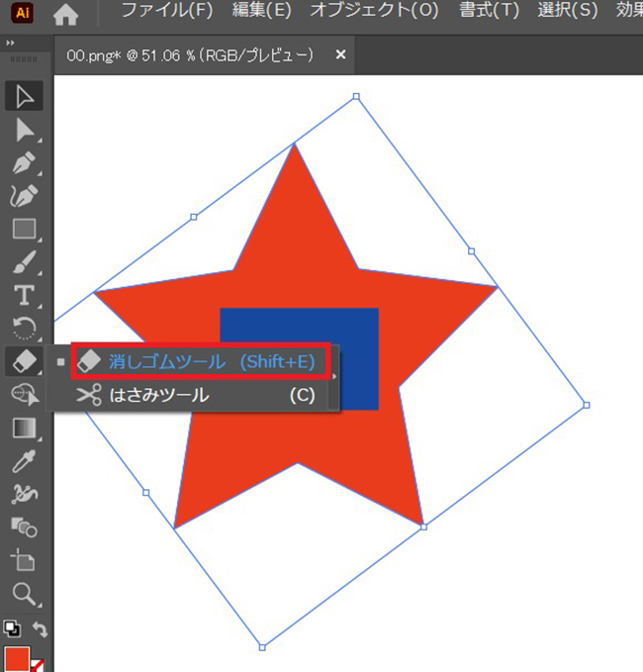Select the Symbol Sprayer tool
Screen dimensions: 643x672
click(24, 494)
